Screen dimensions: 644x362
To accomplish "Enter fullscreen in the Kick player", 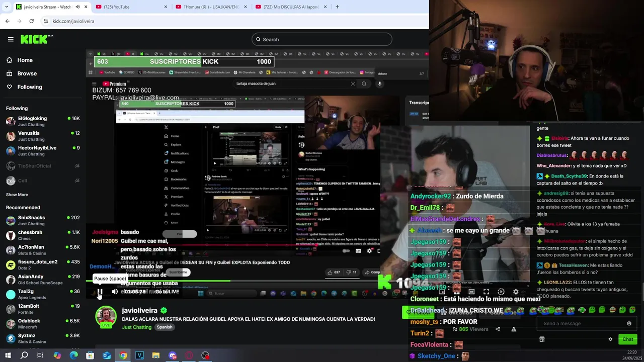I will (486, 292).
